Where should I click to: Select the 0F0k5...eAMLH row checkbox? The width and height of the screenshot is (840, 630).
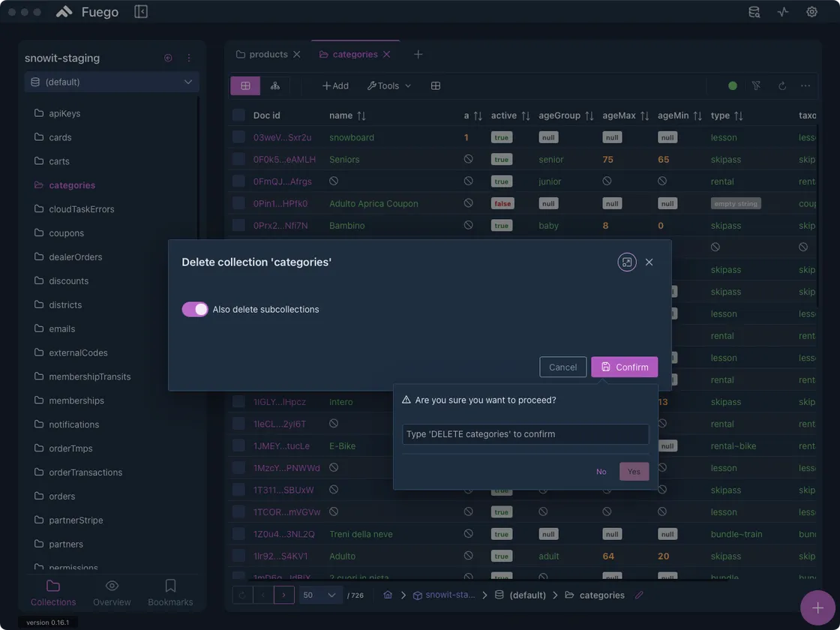tap(239, 159)
